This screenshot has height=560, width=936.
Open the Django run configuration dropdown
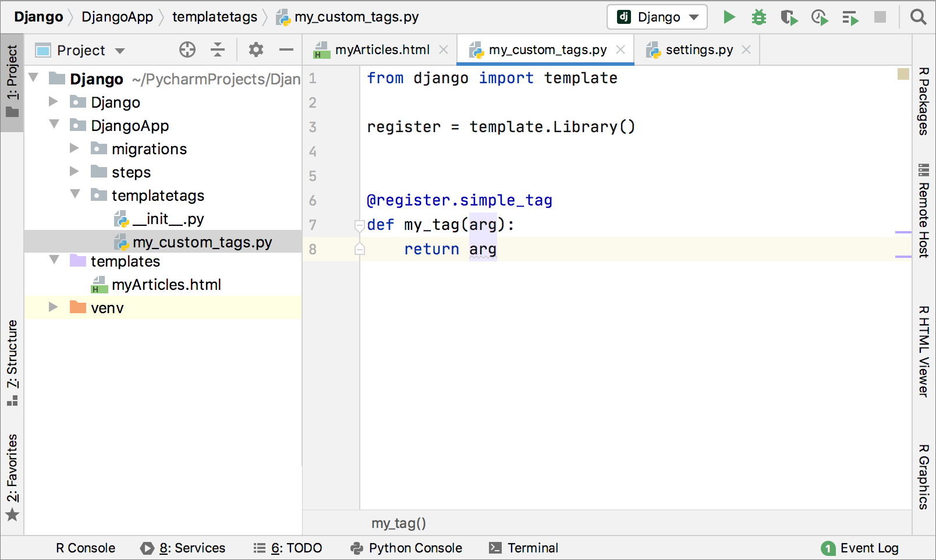657,17
